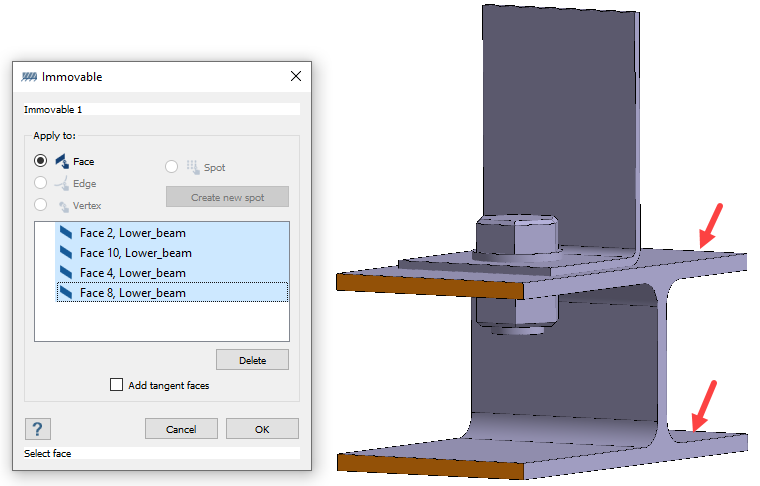Click the Create new spot button
760x486 pixels.
click(227, 197)
